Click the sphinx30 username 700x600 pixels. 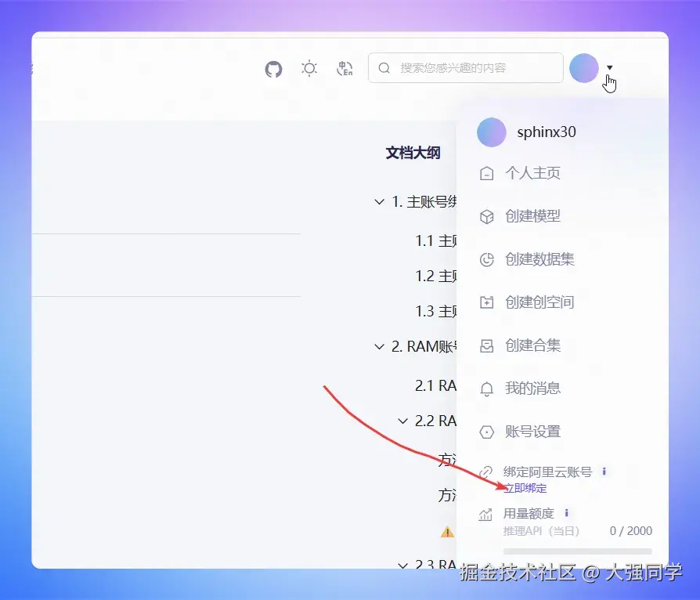tap(547, 132)
